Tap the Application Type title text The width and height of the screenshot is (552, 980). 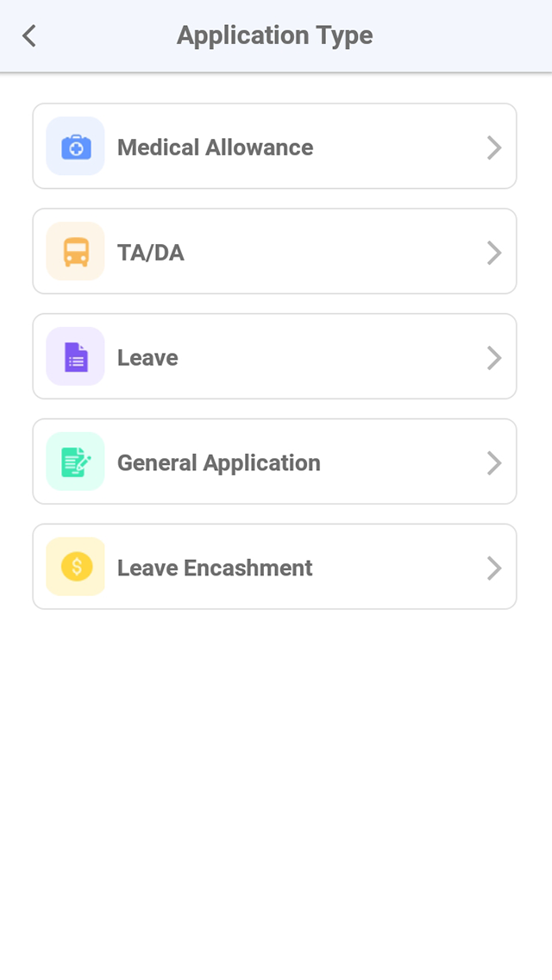[x=274, y=35]
